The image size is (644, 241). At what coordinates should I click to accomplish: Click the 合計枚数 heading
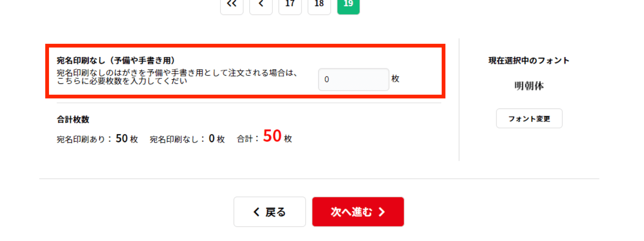tap(73, 119)
